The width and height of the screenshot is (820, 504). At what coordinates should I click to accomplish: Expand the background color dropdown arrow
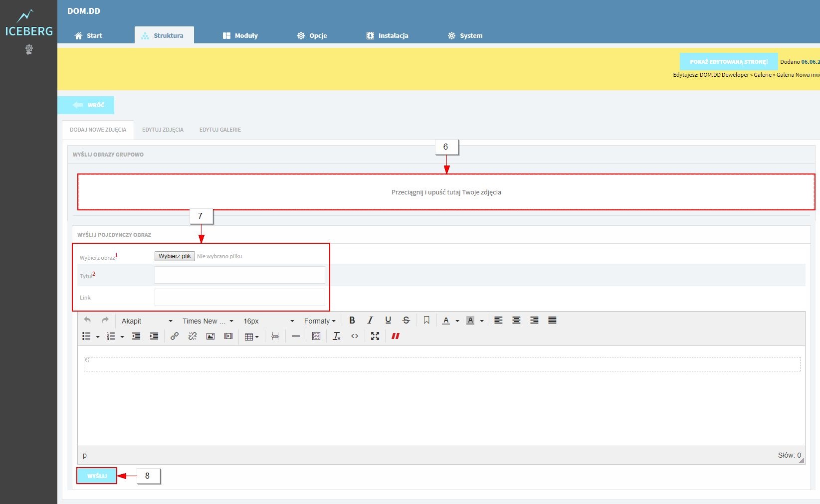point(482,321)
